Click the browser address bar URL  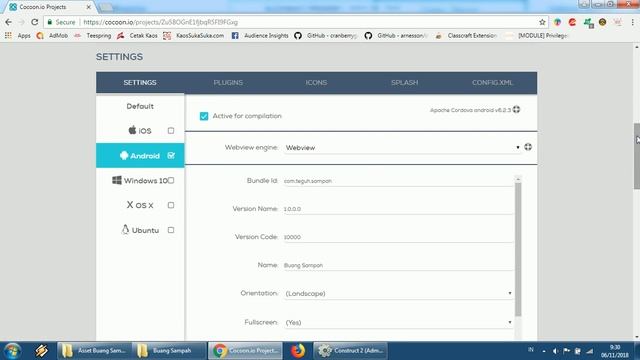pos(160,22)
